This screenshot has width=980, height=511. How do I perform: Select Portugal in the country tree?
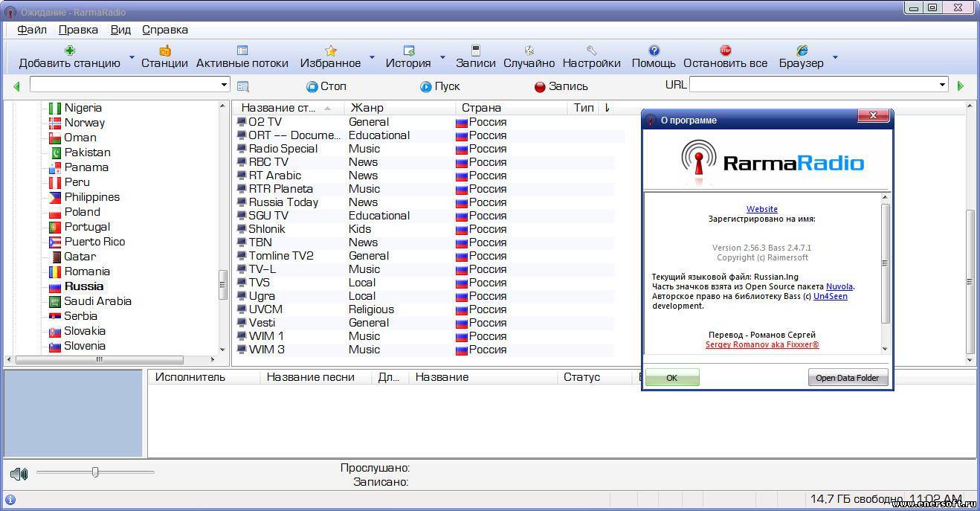coord(87,227)
